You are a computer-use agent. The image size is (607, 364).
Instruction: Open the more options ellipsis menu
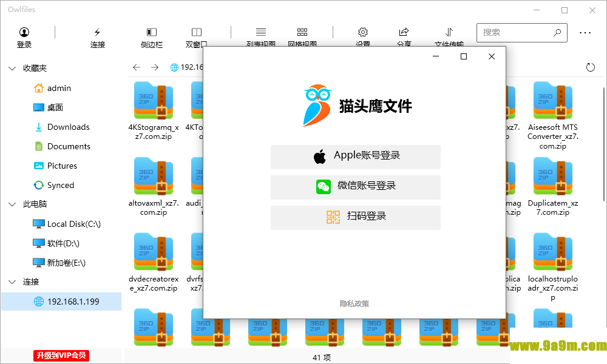pyautogui.click(x=585, y=33)
